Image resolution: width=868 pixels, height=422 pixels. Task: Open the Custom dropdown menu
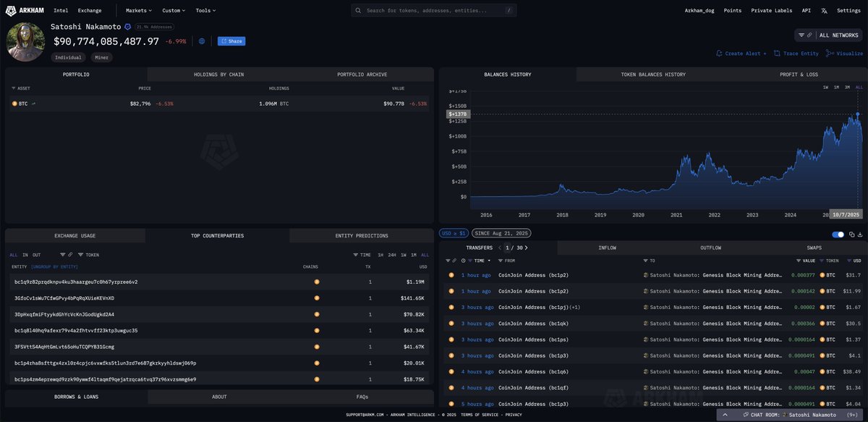(x=174, y=11)
